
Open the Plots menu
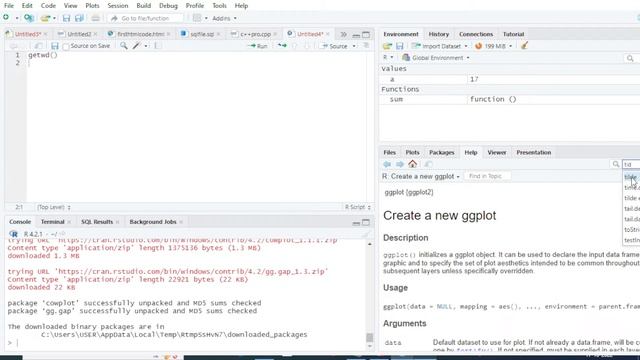92,6
